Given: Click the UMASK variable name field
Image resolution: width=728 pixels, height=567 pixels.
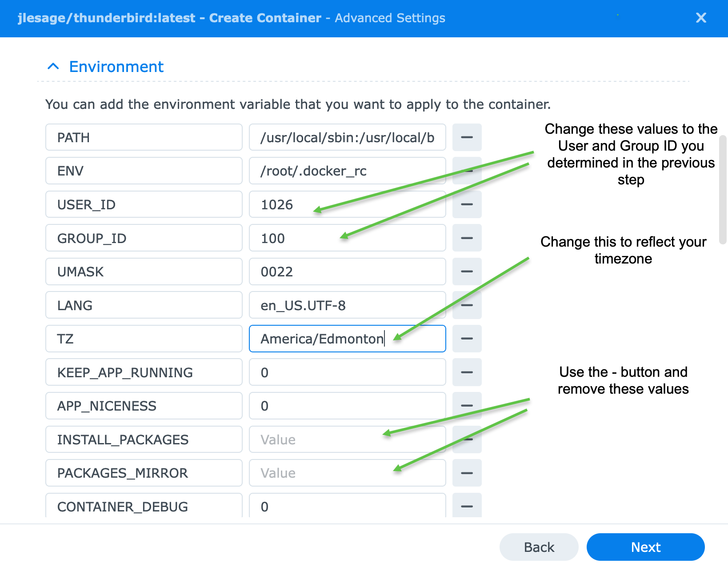Looking at the screenshot, I should tap(144, 272).
